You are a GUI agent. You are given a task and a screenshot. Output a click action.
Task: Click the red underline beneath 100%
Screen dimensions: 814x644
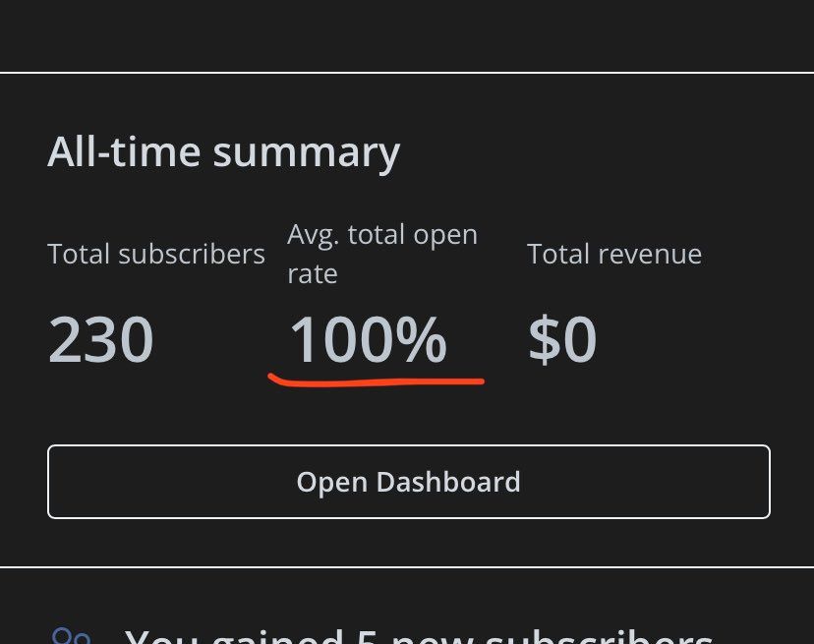pos(377,381)
